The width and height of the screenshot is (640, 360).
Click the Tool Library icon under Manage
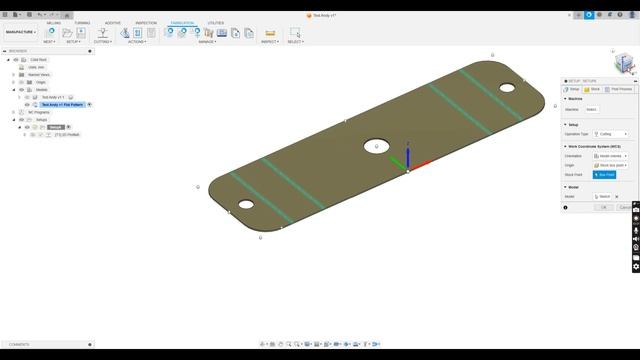click(x=209, y=33)
